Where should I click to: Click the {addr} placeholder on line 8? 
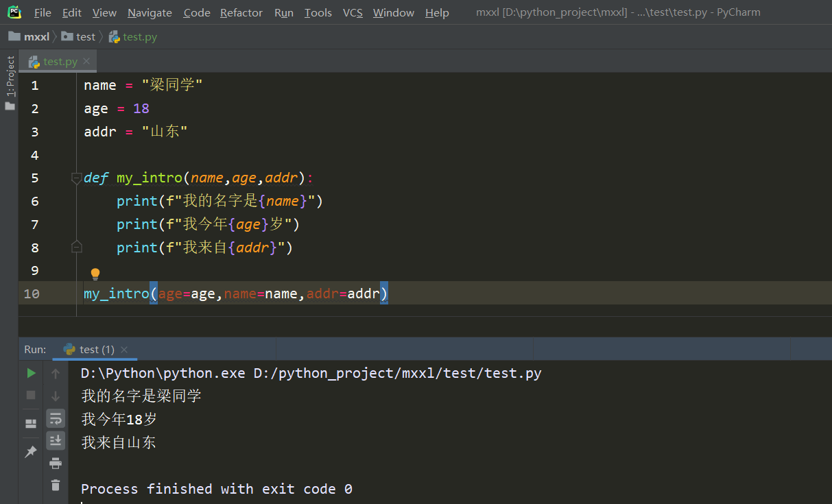click(252, 248)
